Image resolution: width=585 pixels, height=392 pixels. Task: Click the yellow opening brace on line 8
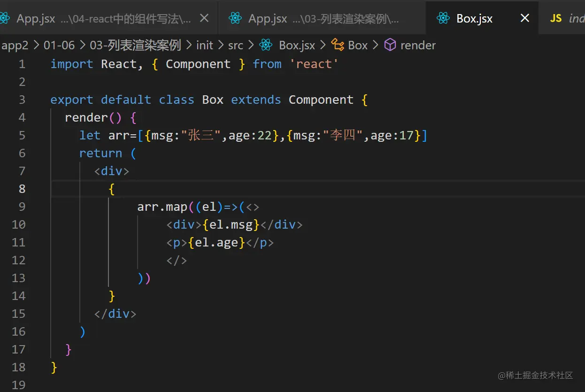tap(111, 189)
